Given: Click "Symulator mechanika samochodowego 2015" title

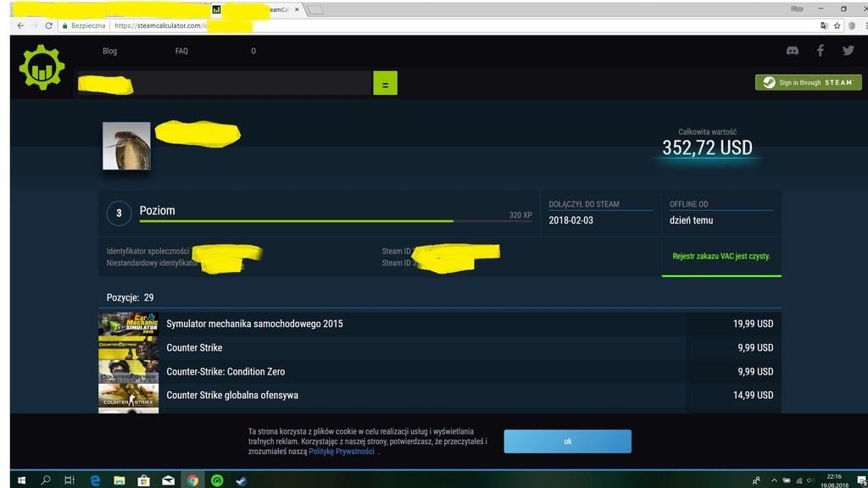Looking at the screenshot, I should [x=254, y=324].
